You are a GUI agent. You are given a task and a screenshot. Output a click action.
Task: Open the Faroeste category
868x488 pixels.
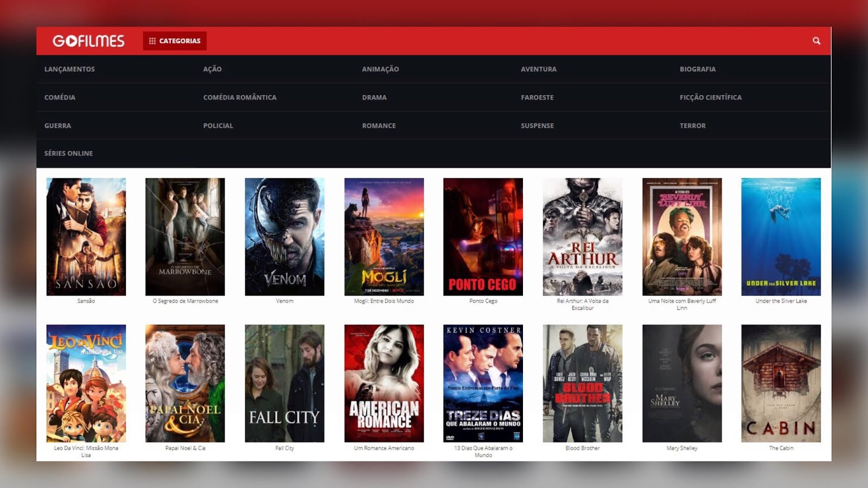tap(537, 97)
